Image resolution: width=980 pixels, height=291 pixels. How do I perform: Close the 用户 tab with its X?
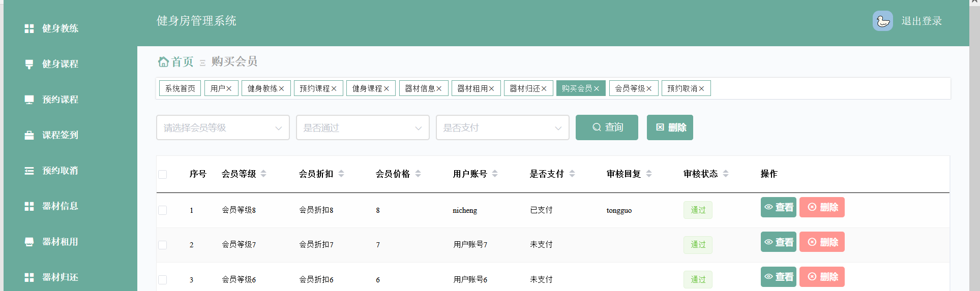pyautogui.click(x=229, y=88)
